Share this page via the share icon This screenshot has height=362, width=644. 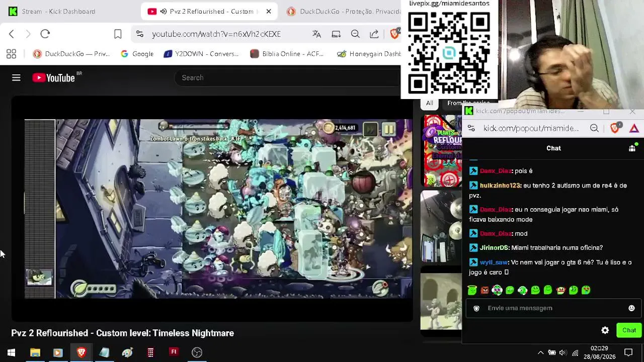point(374,34)
